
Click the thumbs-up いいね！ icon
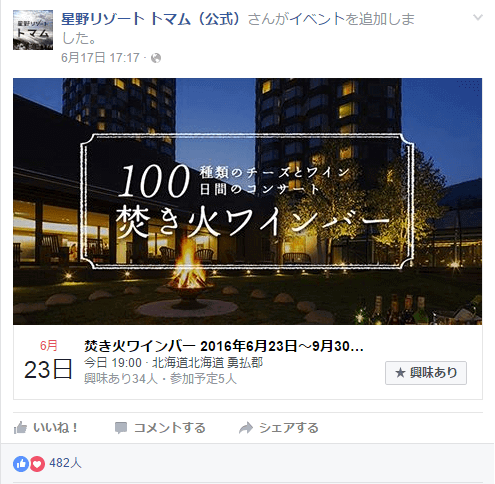click(x=20, y=428)
